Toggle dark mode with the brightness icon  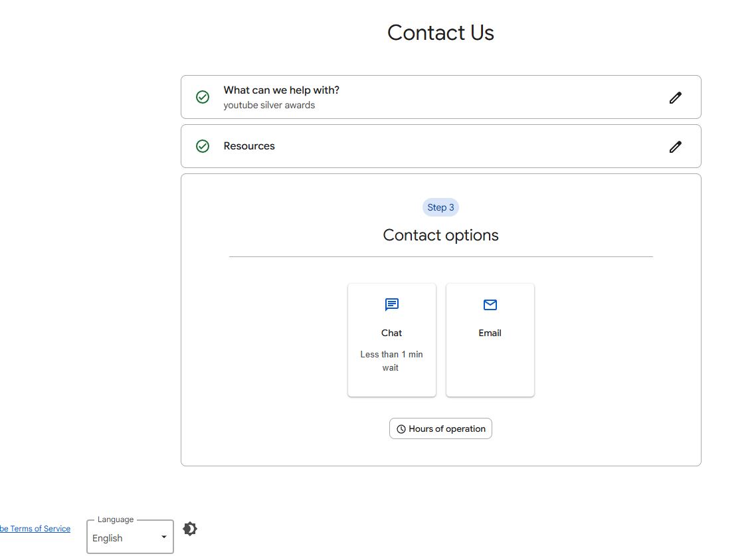pos(190,529)
